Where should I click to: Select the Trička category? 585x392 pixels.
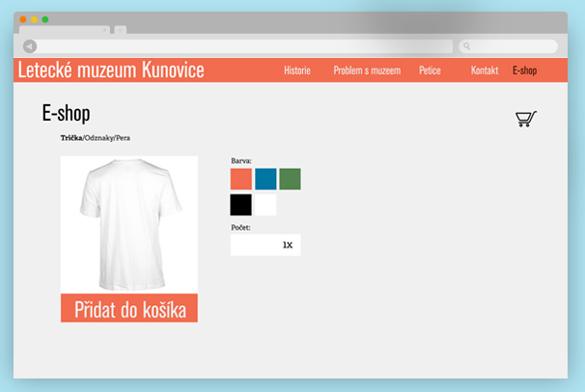point(71,138)
